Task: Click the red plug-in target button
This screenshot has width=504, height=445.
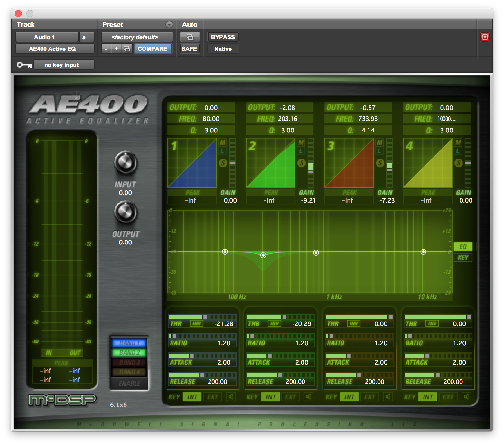Action: point(485,37)
